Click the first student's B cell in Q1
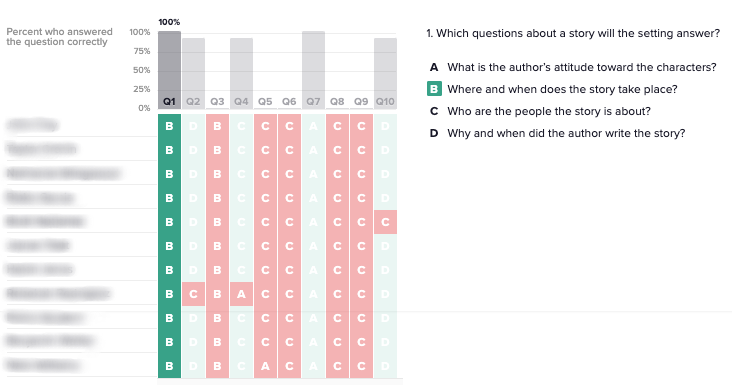This screenshot has width=732, height=385. [x=169, y=126]
